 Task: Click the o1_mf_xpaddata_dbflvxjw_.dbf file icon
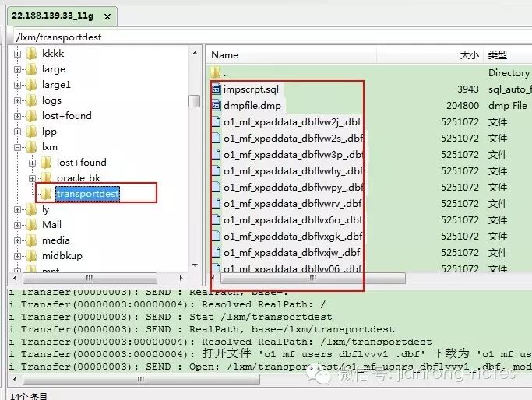216,253
